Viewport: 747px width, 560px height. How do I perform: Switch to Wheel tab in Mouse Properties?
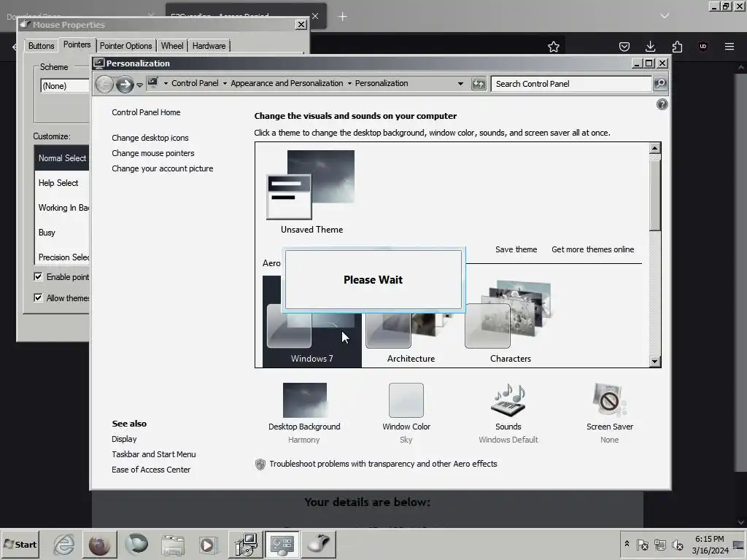pos(172,46)
